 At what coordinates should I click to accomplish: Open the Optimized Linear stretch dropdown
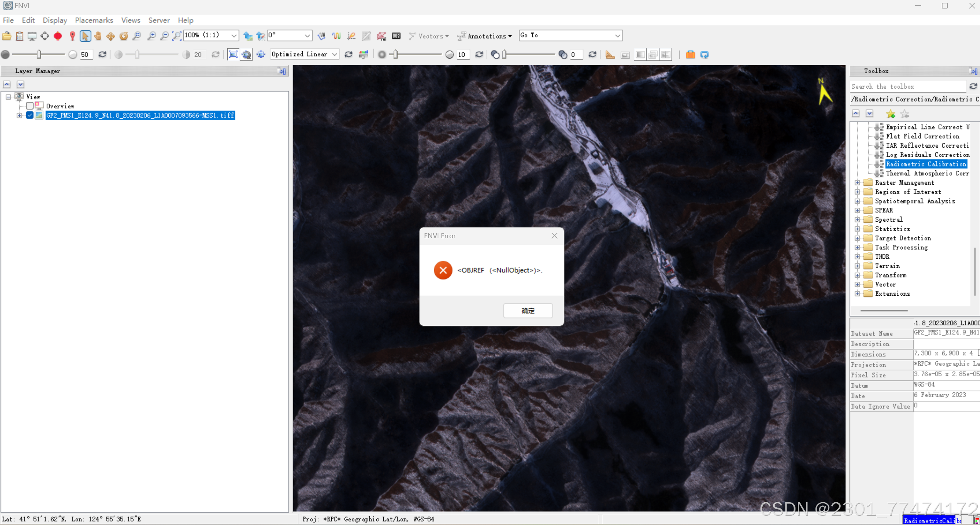coord(334,54)
